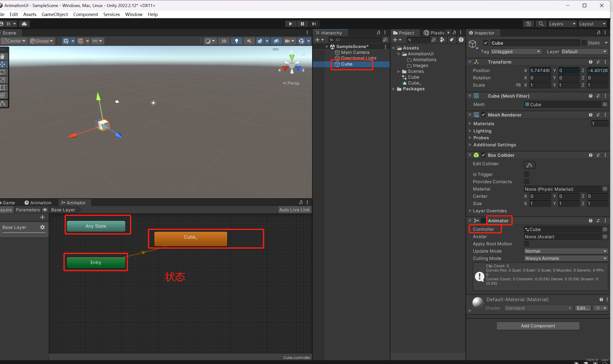Add a new animator layer plus icon
The image size is (613, 364).
pos(42,217)
